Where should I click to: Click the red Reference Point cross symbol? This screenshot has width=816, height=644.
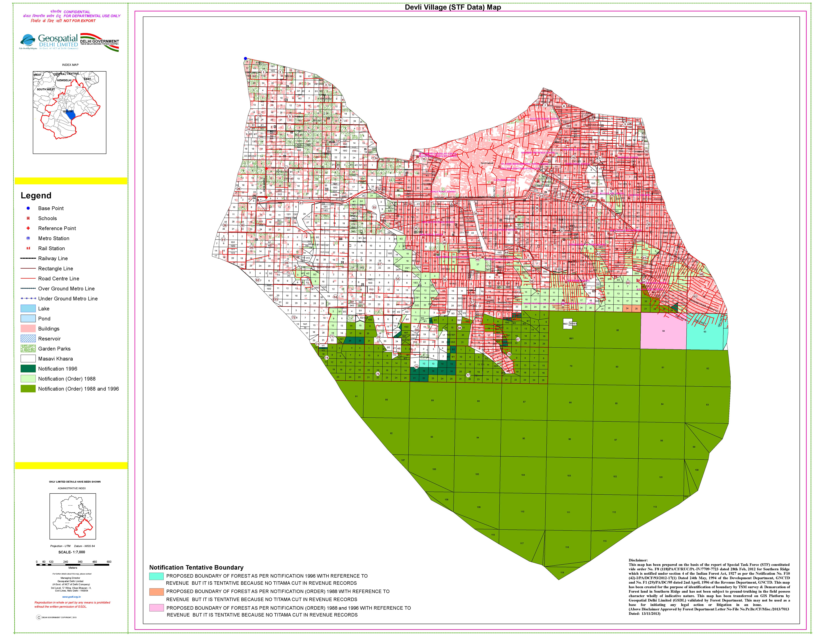tap(28, 228)
